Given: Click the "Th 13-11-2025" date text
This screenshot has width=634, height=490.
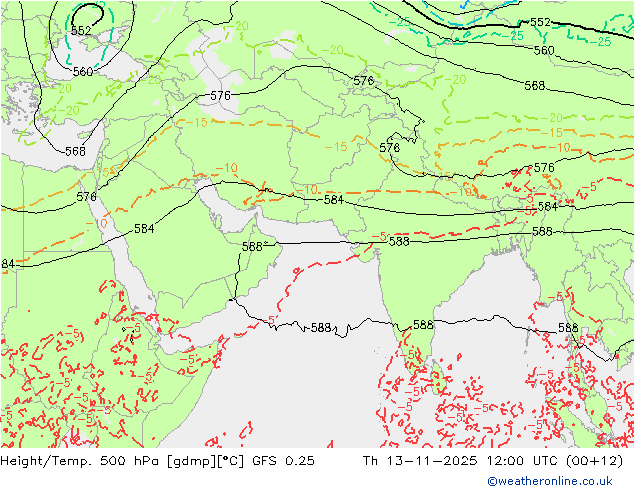Looking at the screenshot, I should [420, 461].
